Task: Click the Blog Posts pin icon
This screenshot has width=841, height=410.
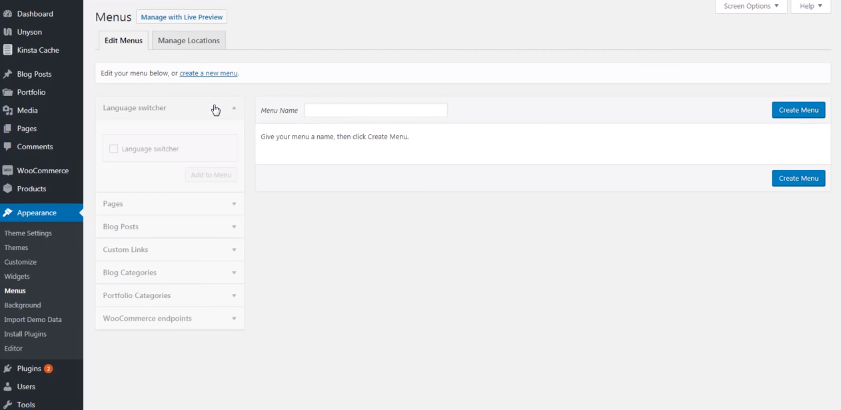Action: (8, 74)
